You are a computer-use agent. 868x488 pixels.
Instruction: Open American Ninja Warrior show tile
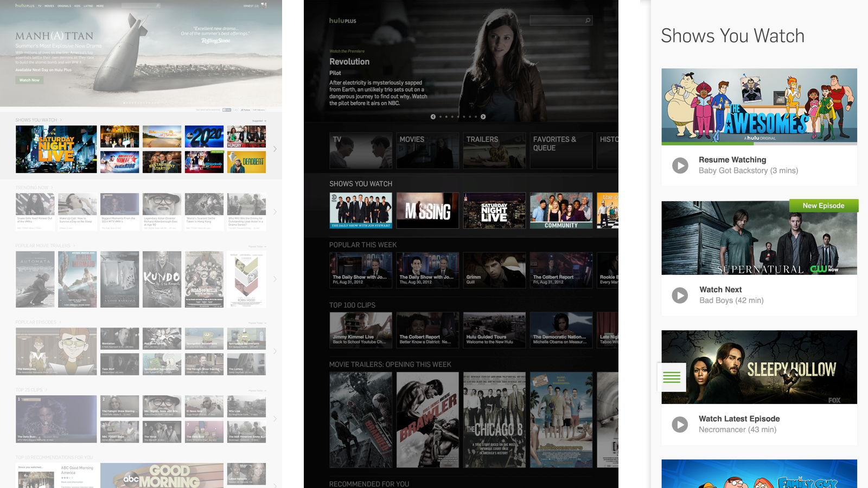tap(119, 162)
